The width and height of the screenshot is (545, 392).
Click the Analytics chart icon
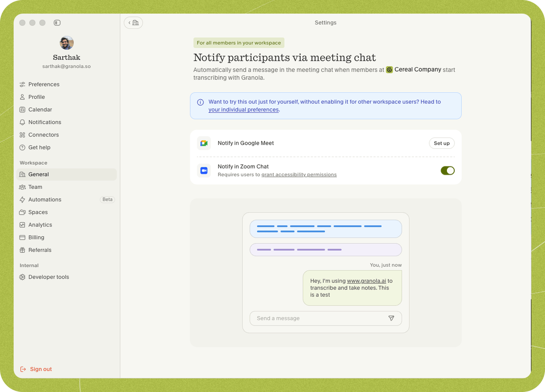pos(22,225)
